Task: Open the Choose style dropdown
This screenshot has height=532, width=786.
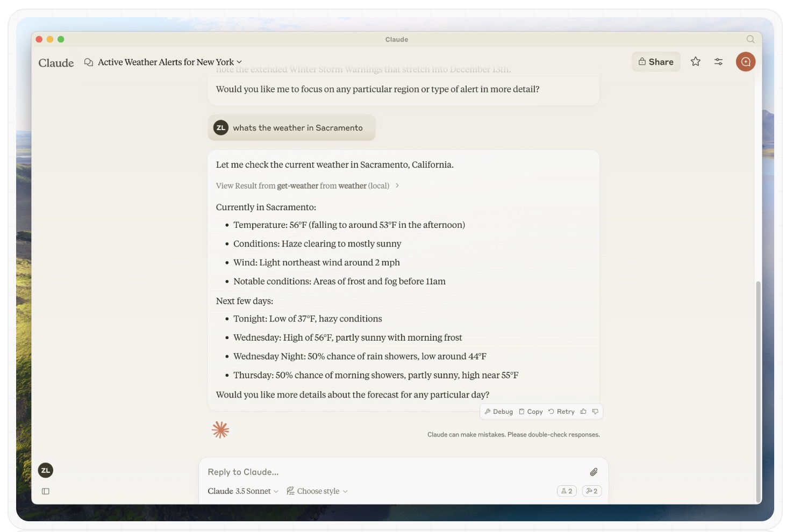Action: pyautogui.click(x=317, y=491)
